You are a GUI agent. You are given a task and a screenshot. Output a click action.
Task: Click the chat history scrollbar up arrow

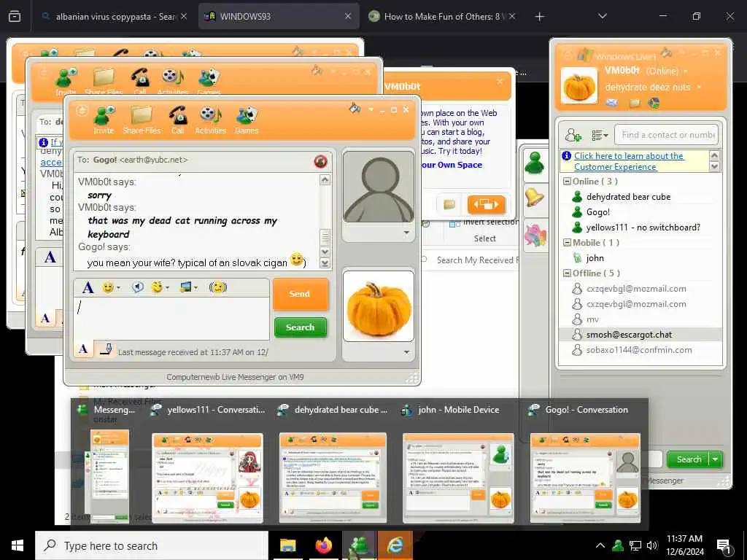pos(325,180)
